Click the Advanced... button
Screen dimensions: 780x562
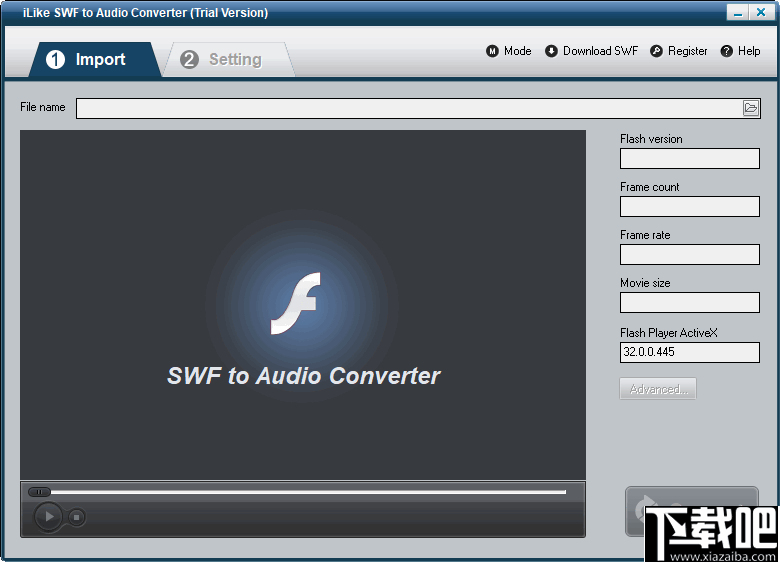658,388
